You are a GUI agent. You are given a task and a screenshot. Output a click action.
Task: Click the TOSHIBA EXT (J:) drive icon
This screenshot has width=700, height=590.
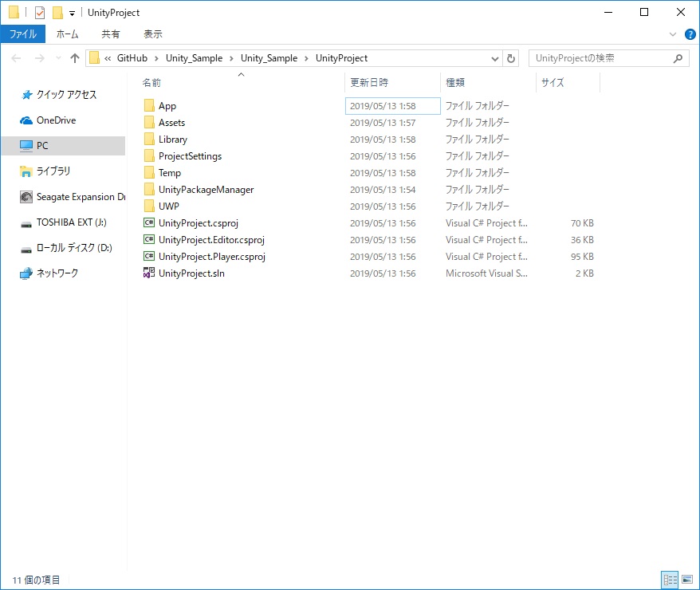(x=26, y=224)
